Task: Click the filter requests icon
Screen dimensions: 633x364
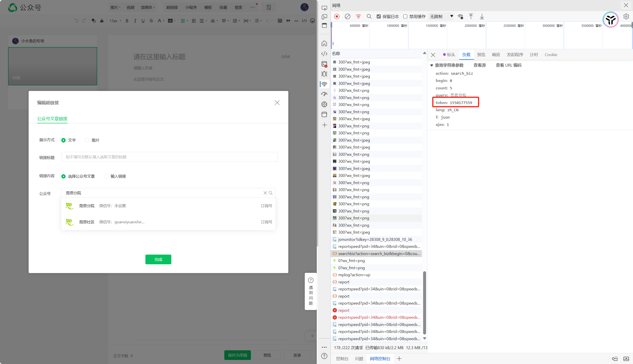Action: 358,16
